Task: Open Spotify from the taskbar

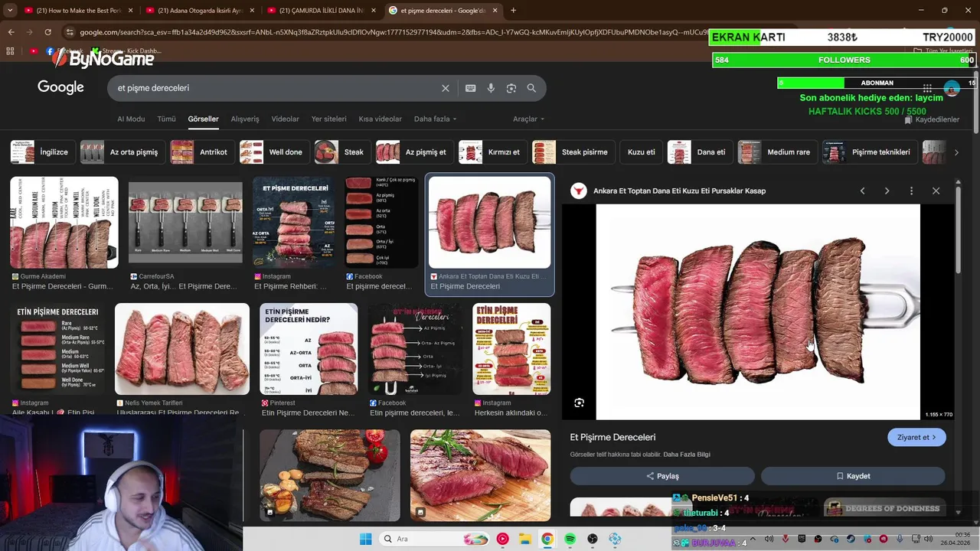Action: pyautogui.click(x=570, y=539)
